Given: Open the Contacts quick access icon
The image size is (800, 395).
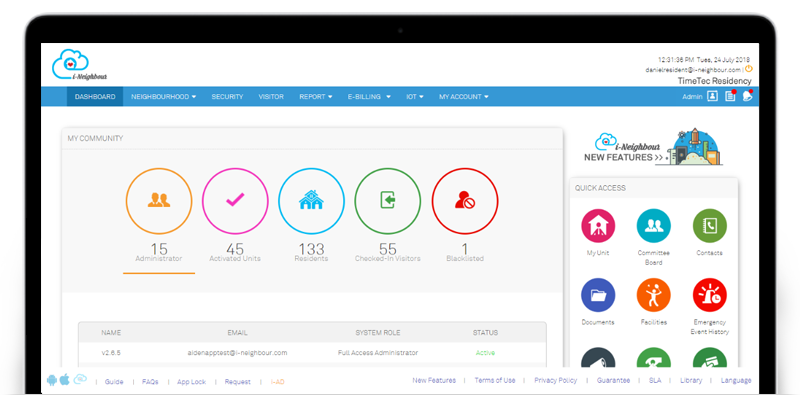Looking at the screenshot, I should click(710, 226).
